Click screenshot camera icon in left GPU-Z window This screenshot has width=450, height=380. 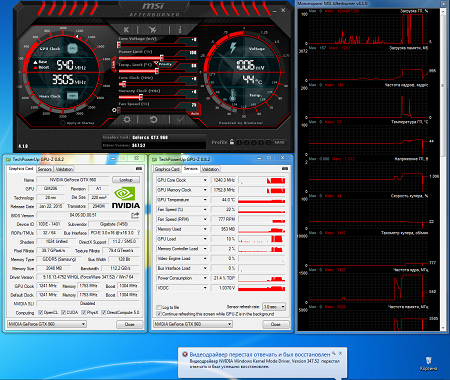(x=139, y=169)
